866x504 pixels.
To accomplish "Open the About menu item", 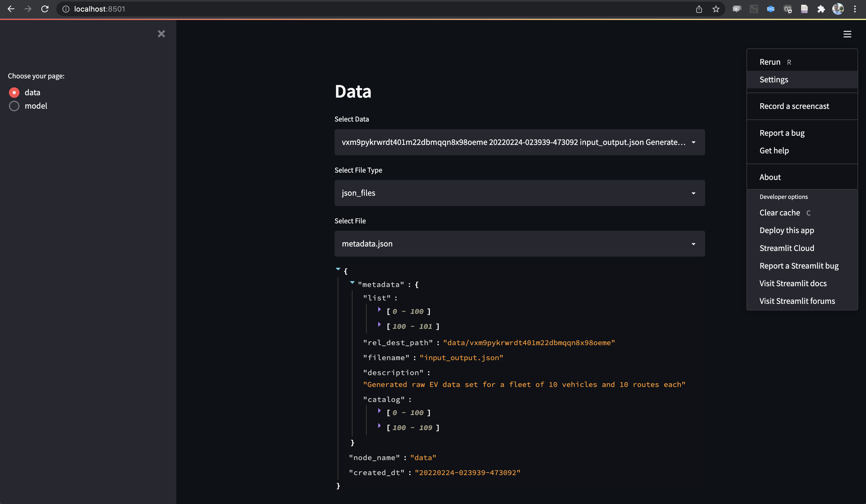I will [x=802, y=177].
